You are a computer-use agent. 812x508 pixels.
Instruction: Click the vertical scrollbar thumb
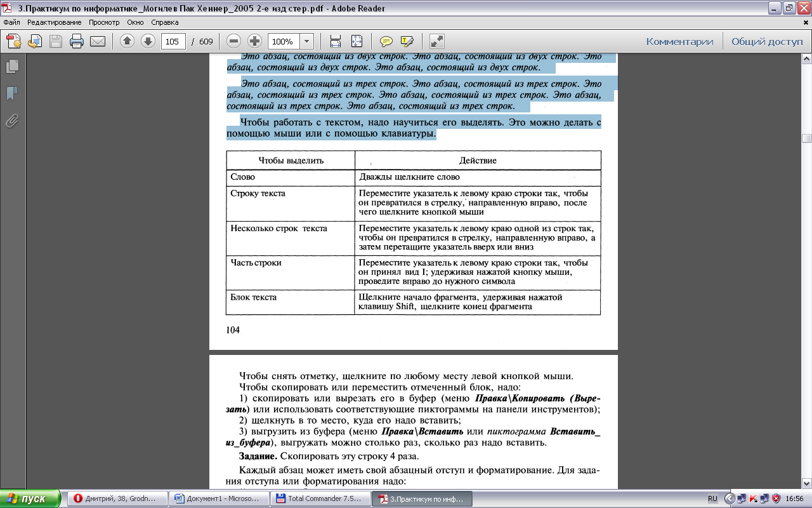tap(806, 138)
